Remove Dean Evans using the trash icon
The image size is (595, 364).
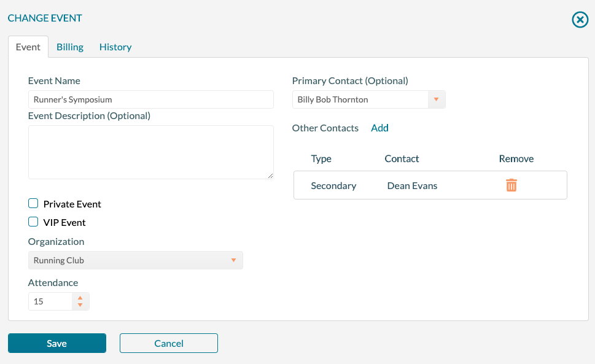(x=511, y=185)
